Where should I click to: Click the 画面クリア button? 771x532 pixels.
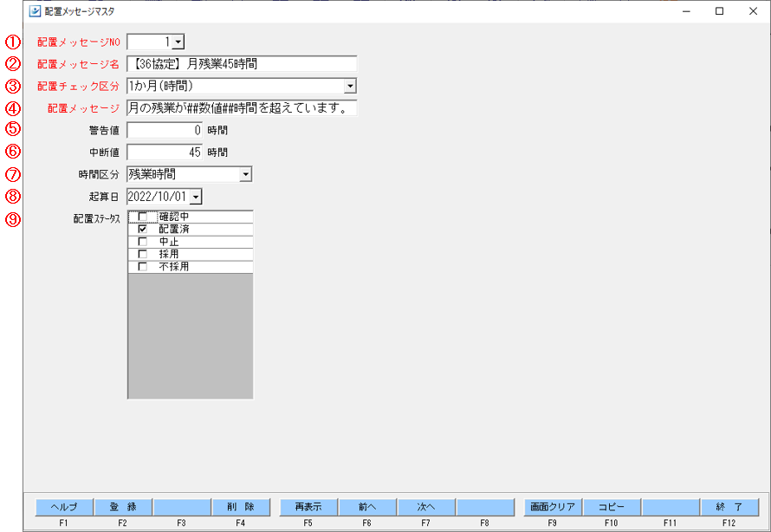553,507
